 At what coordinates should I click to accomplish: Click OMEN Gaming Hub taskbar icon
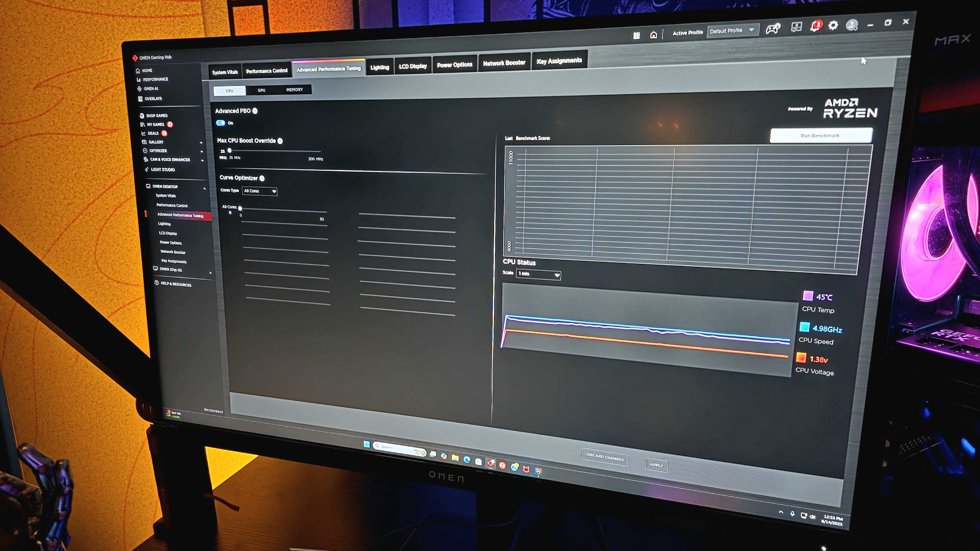pyautogui.click(x=491, y=463)
